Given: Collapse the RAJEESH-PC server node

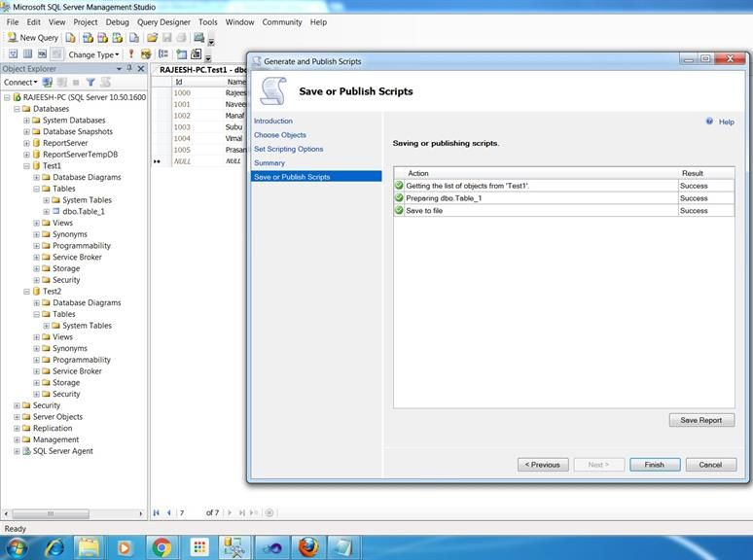Looking at the screenshot, I should pos(7,97).
